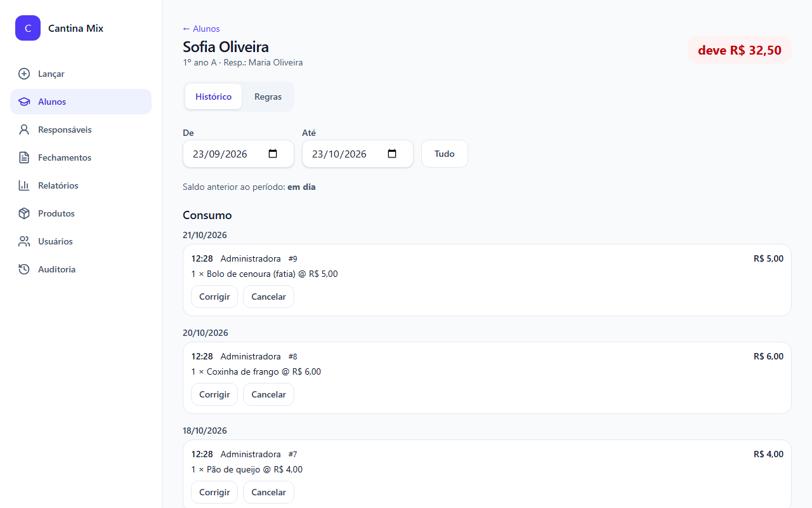812x508 pixels.
Task: Click the '1º ano A · Resp.: Maria Oliveira' line
Action: [x=242, y=63]
